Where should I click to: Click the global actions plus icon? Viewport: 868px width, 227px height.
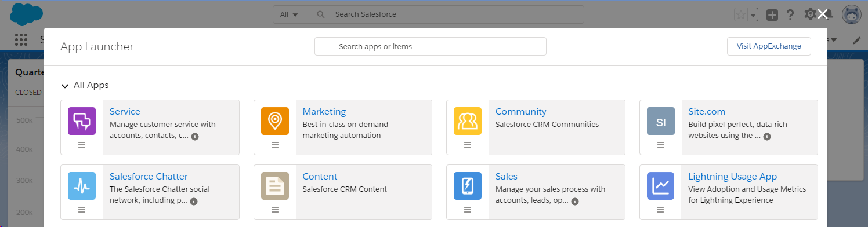tap(772, 15)
